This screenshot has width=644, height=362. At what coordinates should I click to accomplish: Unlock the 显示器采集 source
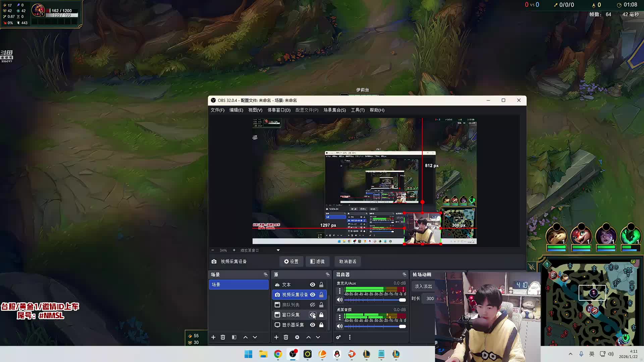point(321,325)
